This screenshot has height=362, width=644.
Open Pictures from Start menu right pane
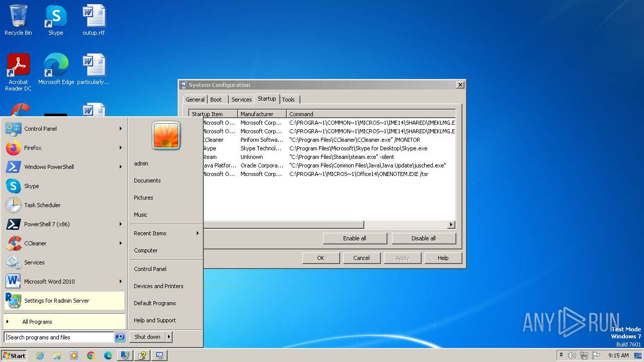click(166, 198)
